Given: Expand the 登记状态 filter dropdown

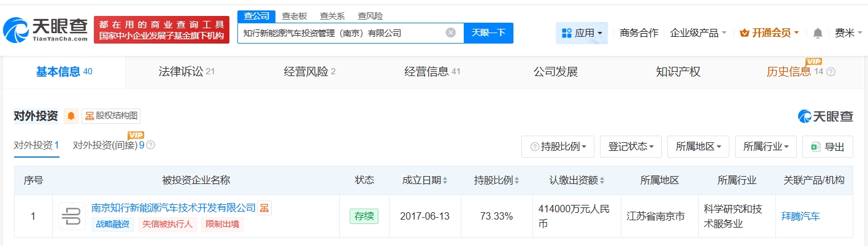Looking at the screenshot, I should [x=630, y=147].
